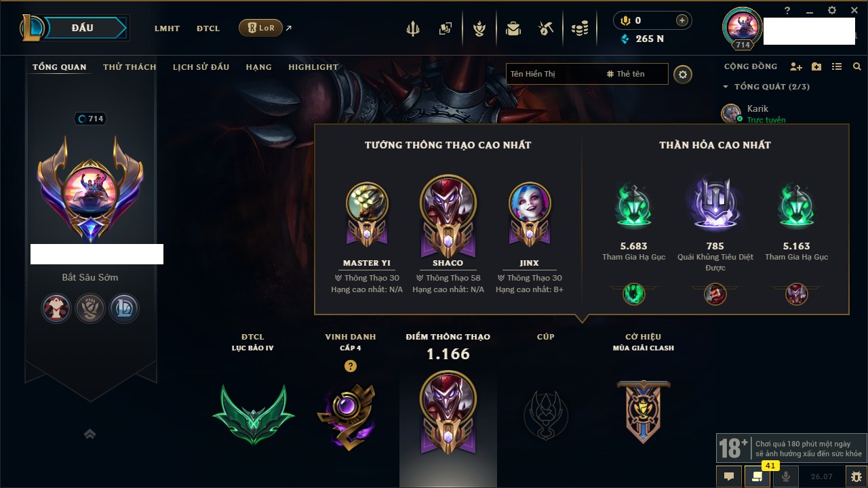Screen dimensions: 868x488
Task: Toggle the chat bubble panel
Action: tap(729, 476)
